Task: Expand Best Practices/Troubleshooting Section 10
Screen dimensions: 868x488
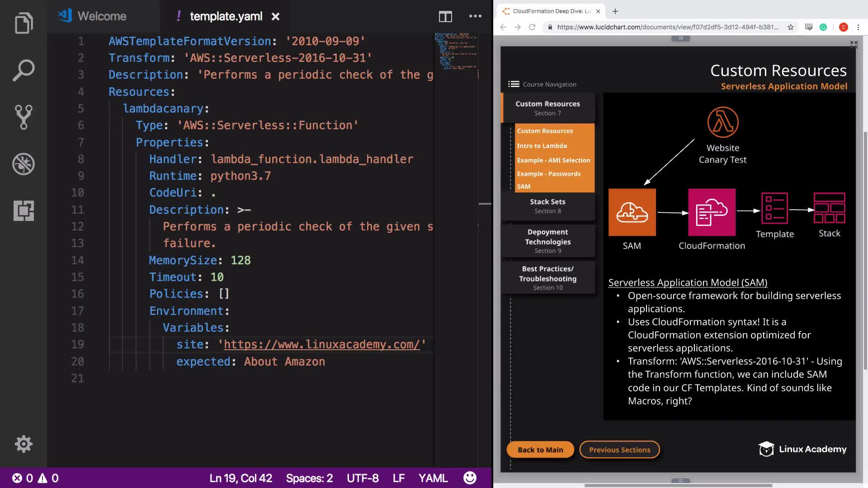Action: tap(547, 277)
